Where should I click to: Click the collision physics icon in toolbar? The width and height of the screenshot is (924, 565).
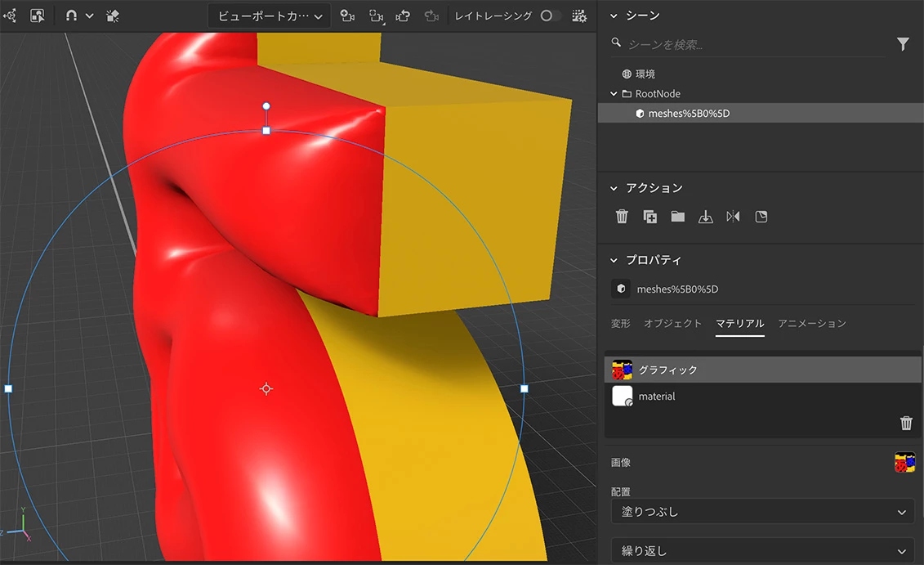tap(10, 16)
